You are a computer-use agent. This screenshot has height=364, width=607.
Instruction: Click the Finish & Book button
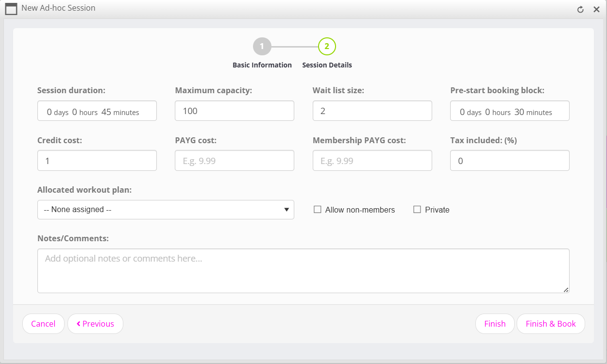(x=551, y=324)
